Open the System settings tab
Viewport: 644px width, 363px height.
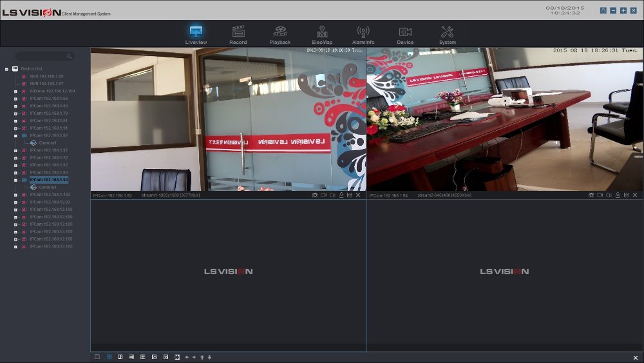pos(448,35)
